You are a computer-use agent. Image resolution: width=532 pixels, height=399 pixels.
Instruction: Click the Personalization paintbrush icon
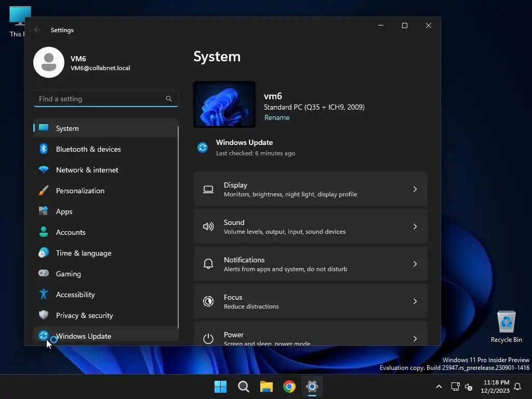(44, 190)
